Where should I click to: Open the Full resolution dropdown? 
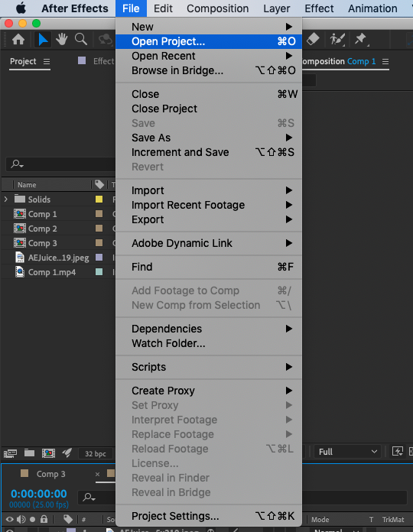[347, 452]
